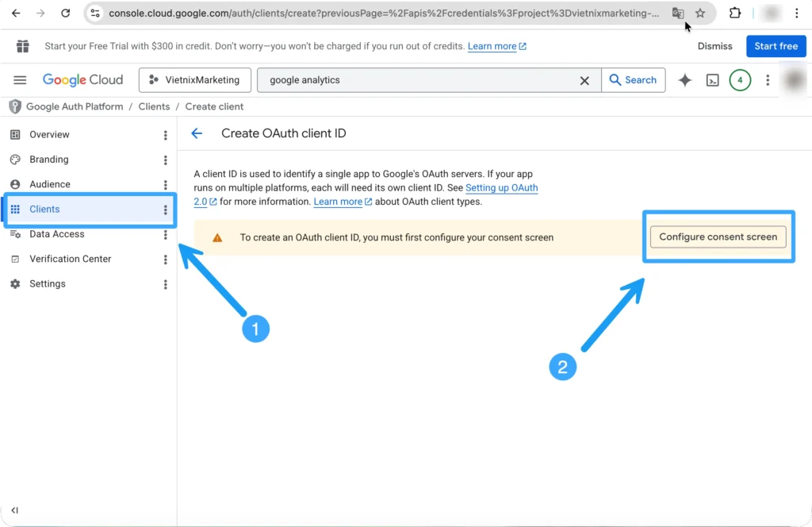Open notifications showing the number 4
This screenshot has height=527, width=812.
(x=739, y=79)
